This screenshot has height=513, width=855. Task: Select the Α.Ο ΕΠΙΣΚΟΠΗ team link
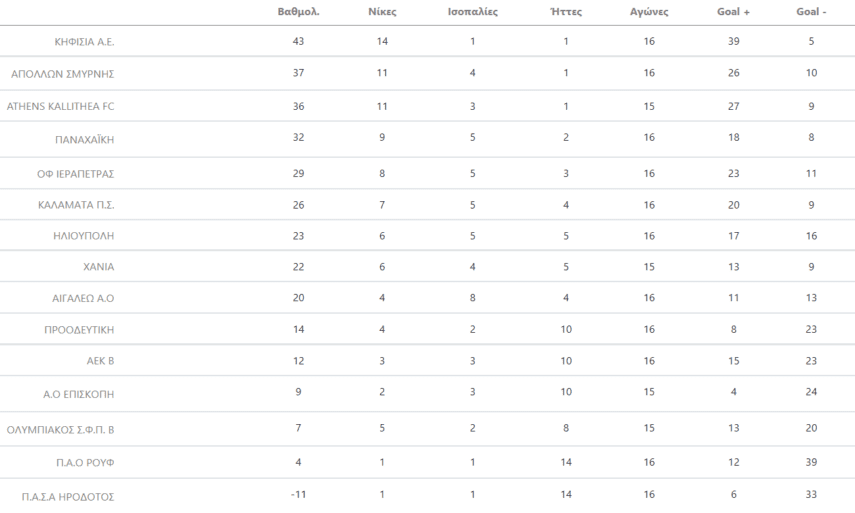pos(79,396)
